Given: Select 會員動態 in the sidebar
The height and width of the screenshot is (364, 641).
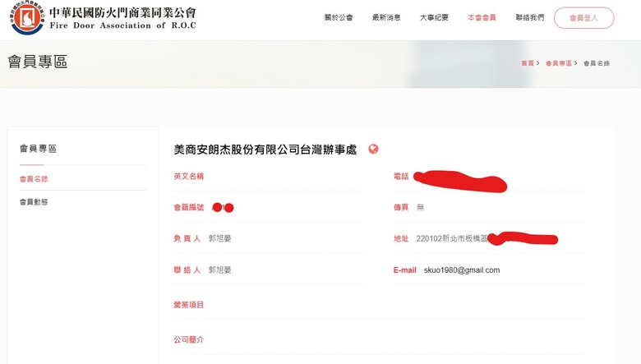Looking at the screenshot, I should [34, 202].
